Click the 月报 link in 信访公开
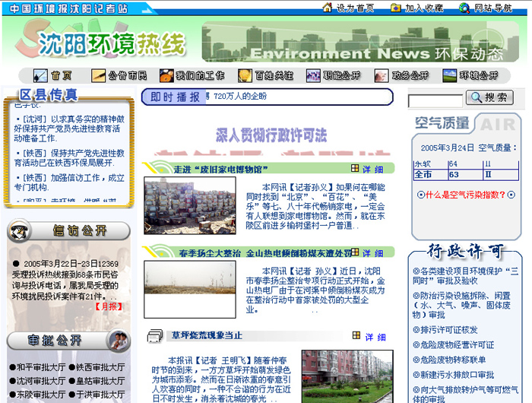This screenshot has width=532, height=403. pos(108,306)
